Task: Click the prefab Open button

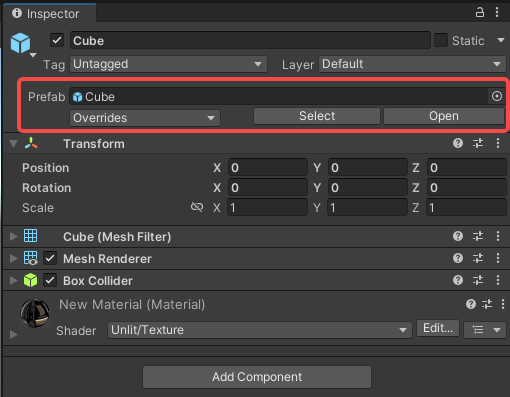Action: [444, 116]
